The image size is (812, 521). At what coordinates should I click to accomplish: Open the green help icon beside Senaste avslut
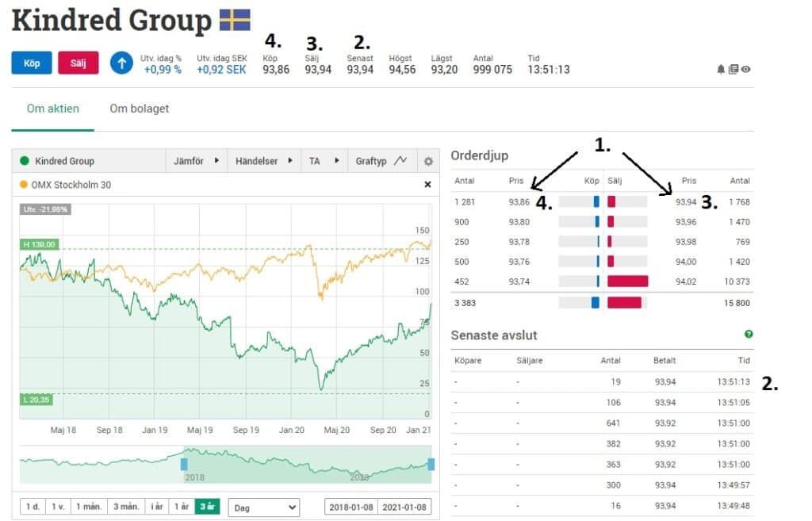tap(750, 335)
